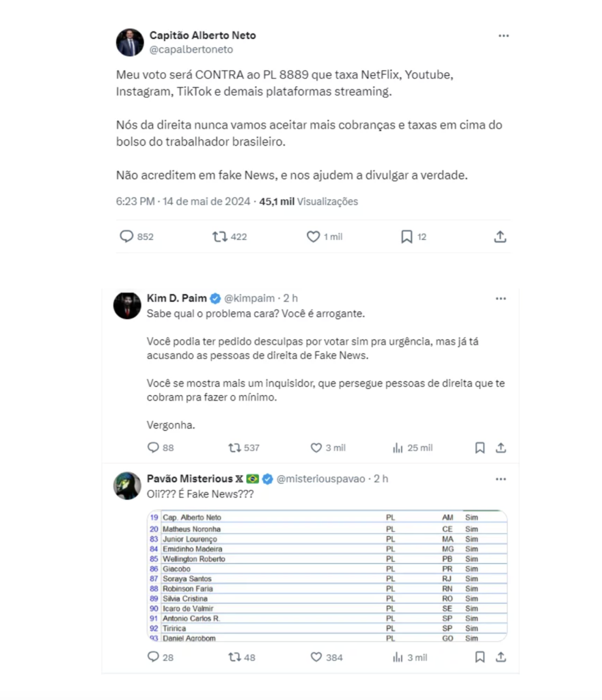Open more options on Pavão Misterious's reply

click(x=501, y=479)
